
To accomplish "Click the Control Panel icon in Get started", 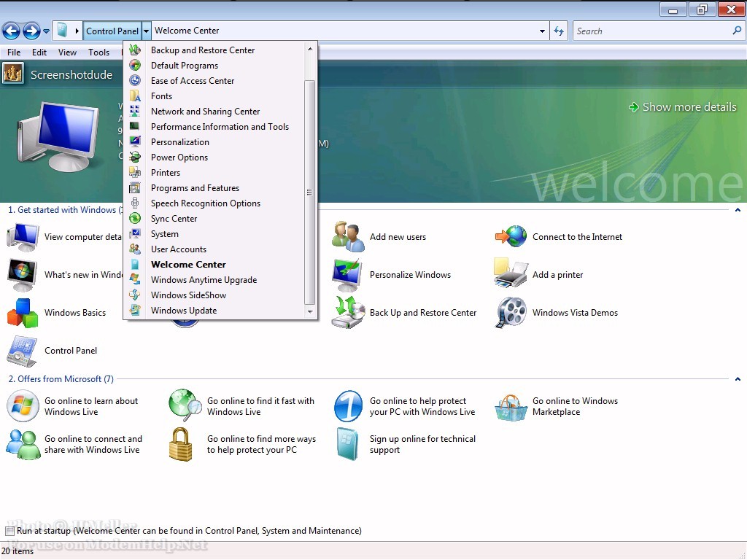I will (22, 351).
